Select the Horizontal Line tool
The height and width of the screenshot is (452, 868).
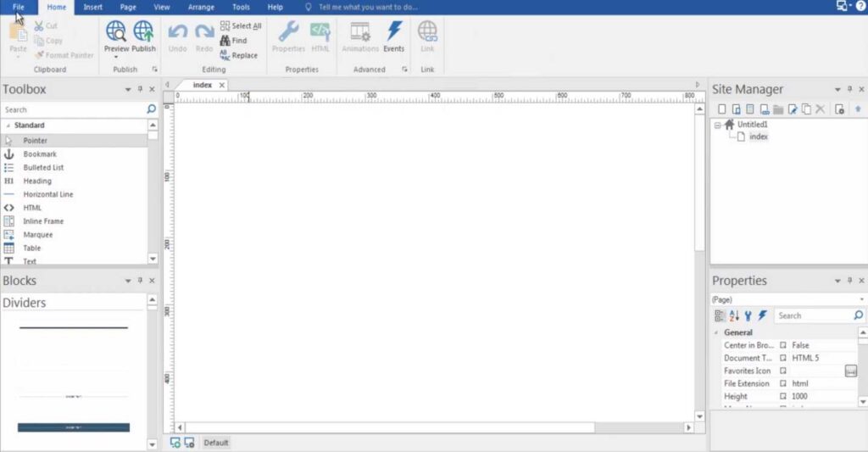coord(75,194)
